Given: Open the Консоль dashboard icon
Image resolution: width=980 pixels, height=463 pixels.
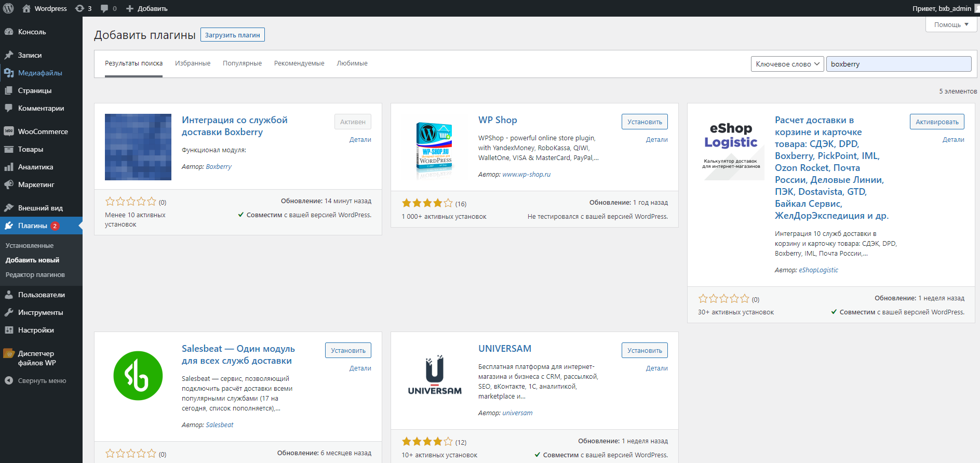Looking at the screenshot, I should (9, 32).
